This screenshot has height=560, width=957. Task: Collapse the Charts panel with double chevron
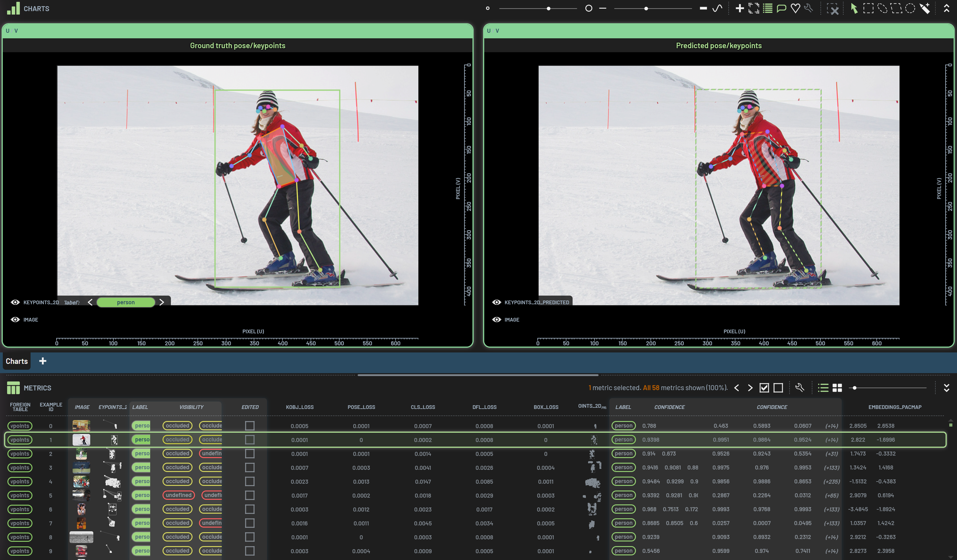[946, 8]
